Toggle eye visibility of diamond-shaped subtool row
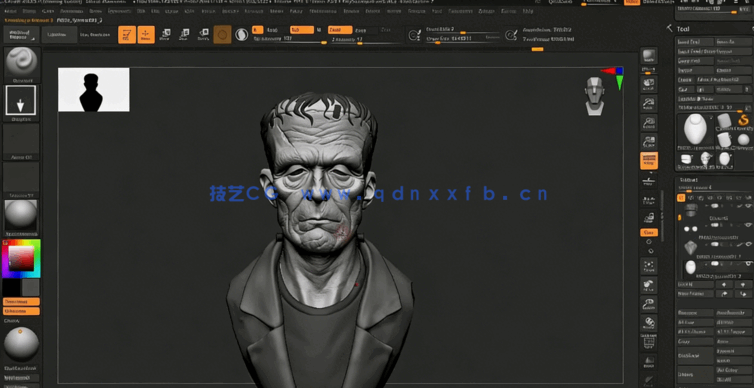This screenshot has width=754, height=388. 749,244
